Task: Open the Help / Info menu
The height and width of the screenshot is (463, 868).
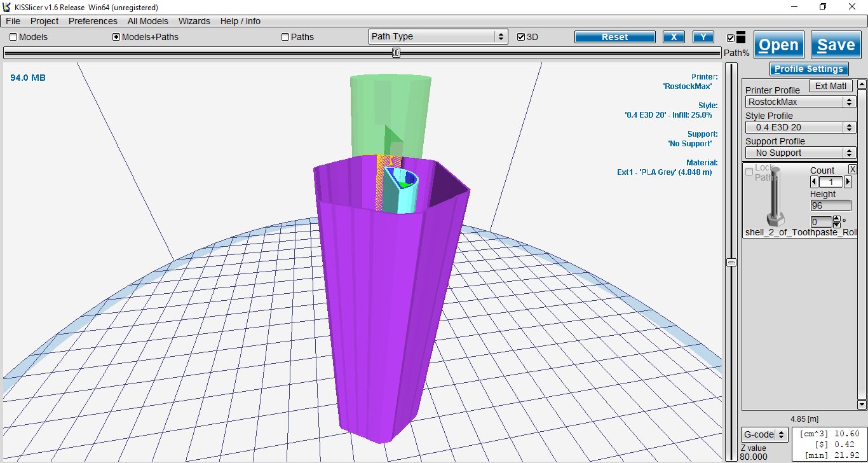Action: coord(240,21)
